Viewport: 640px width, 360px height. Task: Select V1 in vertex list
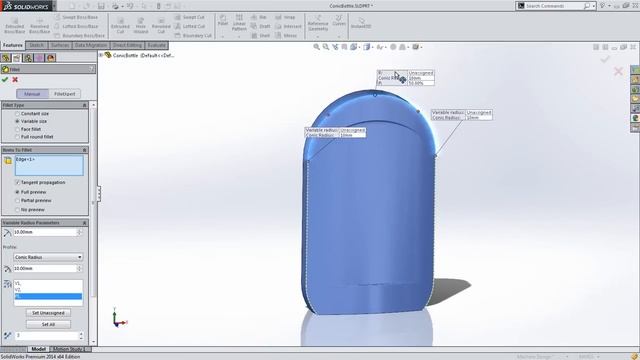[48, 283]
